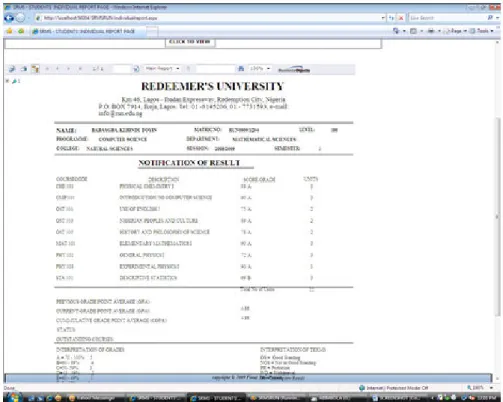503x402 pixels.
Task: Click the IE Print icon in command bar
Action: [431, 31]
